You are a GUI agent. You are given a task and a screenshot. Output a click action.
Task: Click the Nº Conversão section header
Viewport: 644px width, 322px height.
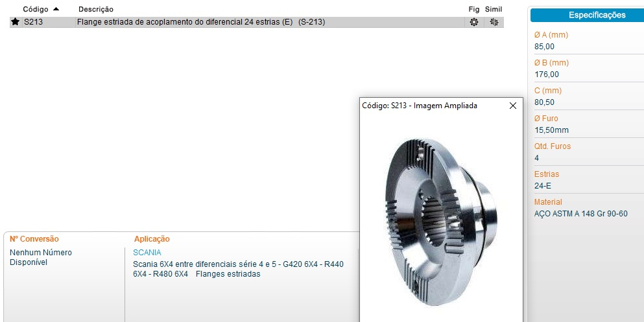[x=34, y=238]
